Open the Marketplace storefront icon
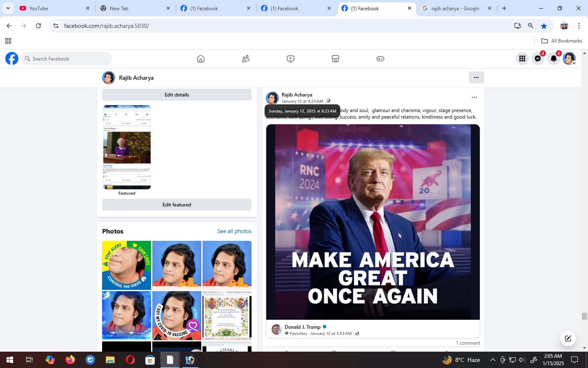Screen dimensions: 588x368 pyautogui.click(x=335, y=59)
